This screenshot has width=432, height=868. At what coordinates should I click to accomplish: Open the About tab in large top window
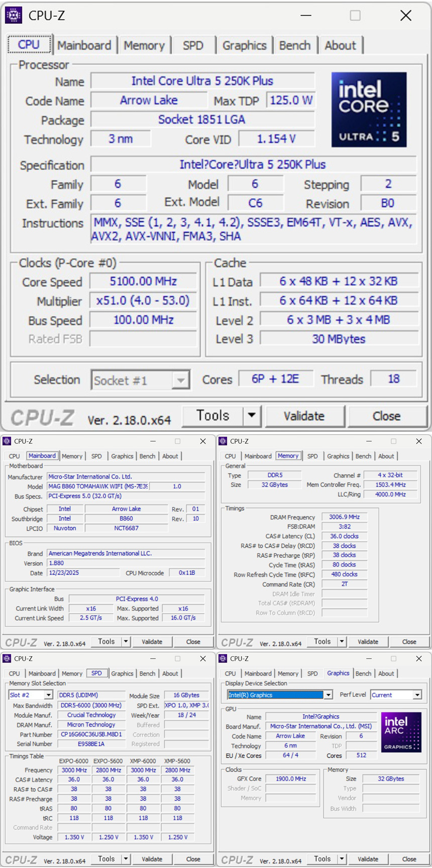pyautogui.click(x=340, y=46)
